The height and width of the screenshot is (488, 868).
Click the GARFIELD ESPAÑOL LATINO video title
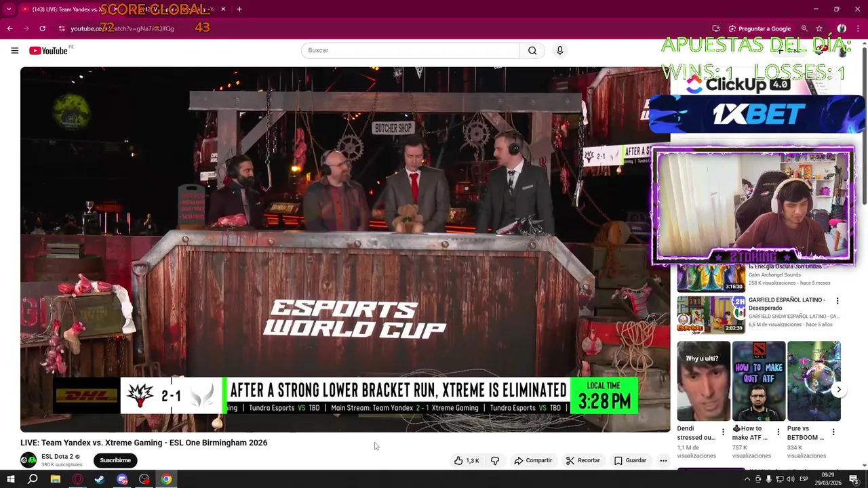(787, 304)
